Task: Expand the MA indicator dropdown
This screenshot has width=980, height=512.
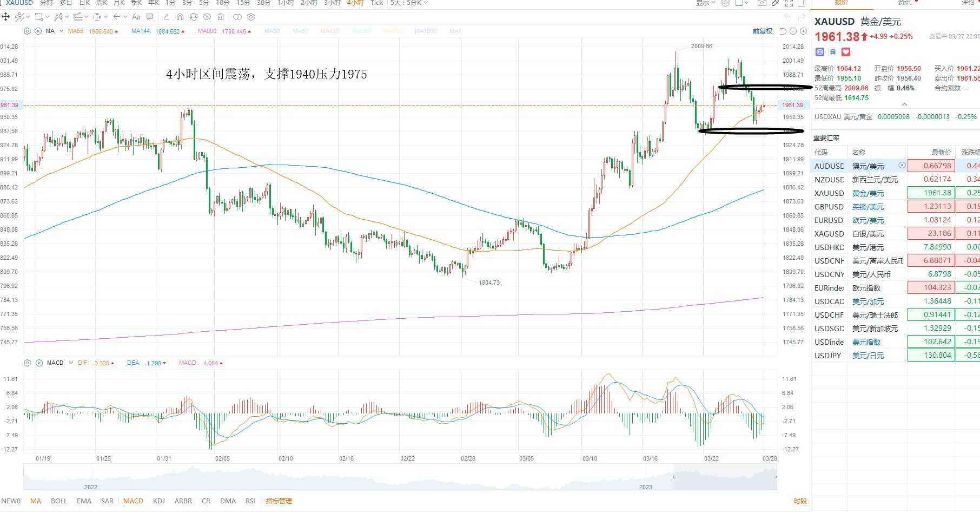Action: tap(61, 31)
